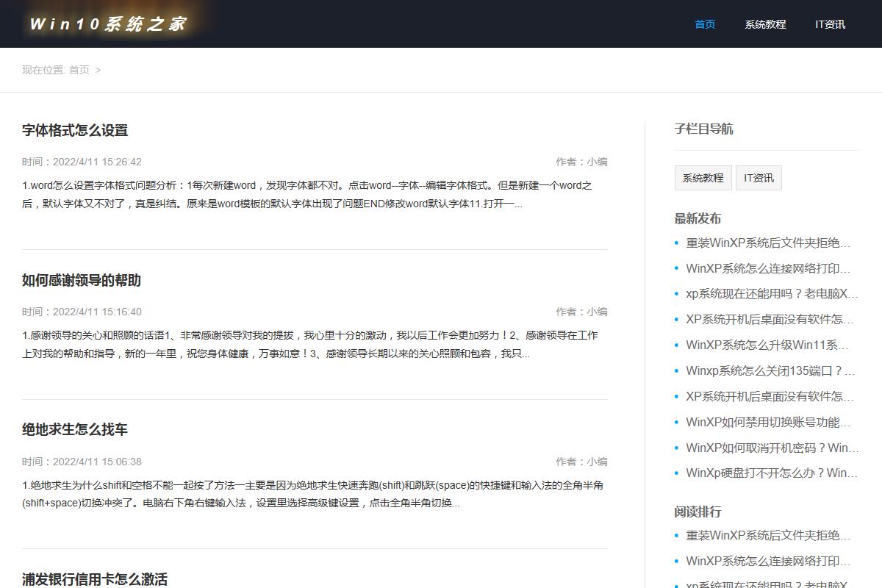882x588 pixels.
Task: Open article 字体格式怎么设置
Action: (75, 130)
